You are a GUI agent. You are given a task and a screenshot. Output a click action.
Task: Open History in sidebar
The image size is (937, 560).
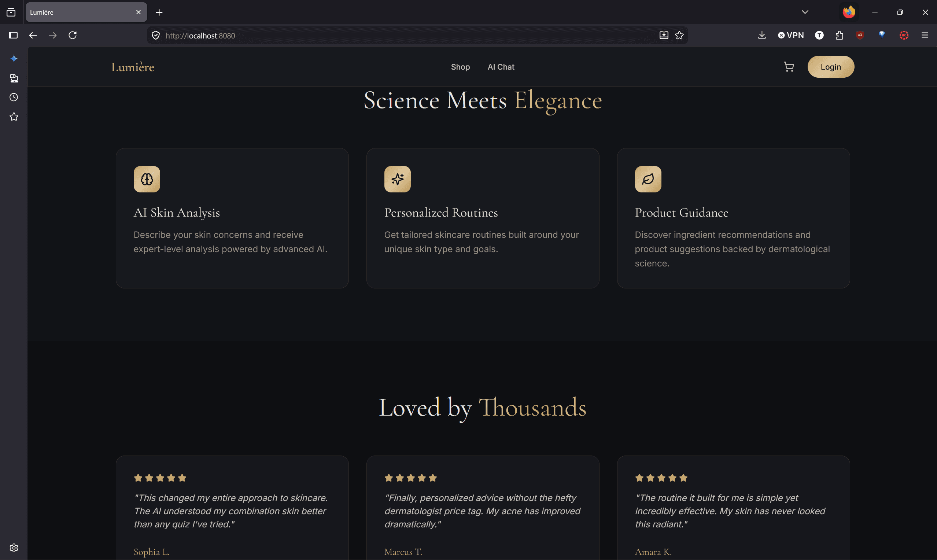pos(14,97)
